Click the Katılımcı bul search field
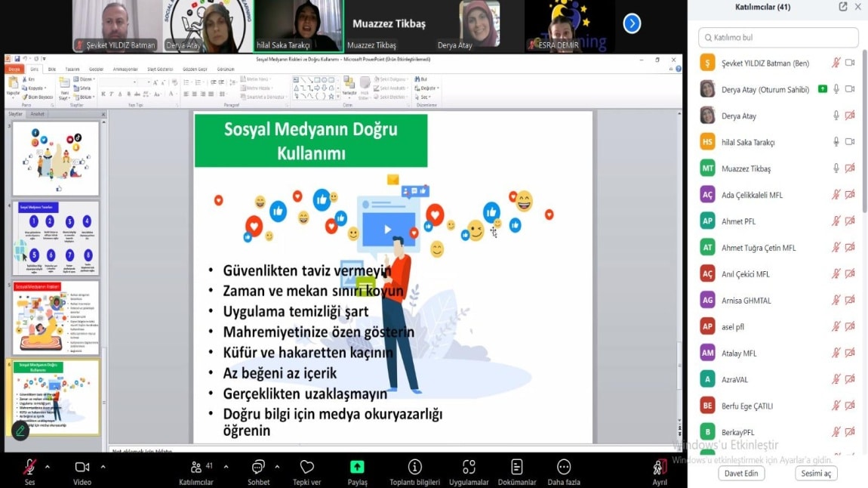This screenshot has height=488, width=868. click(778, 37)
